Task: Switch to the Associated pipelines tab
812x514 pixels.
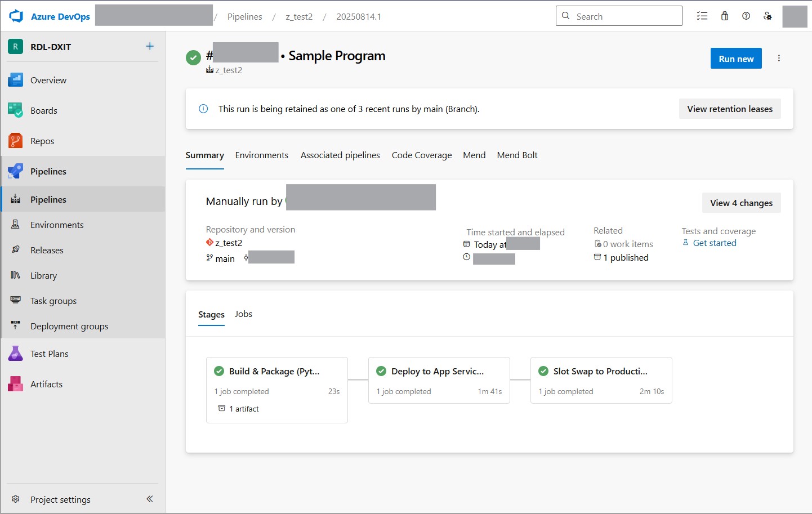Action: pos(340,155)
